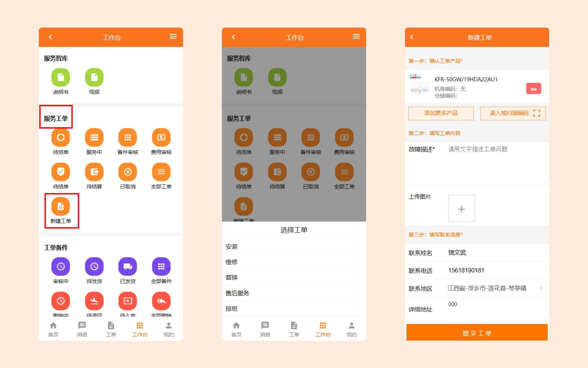Open 待发货 spare parts in left screen
Screen dimensions: 588x368
tap(94, 267)
